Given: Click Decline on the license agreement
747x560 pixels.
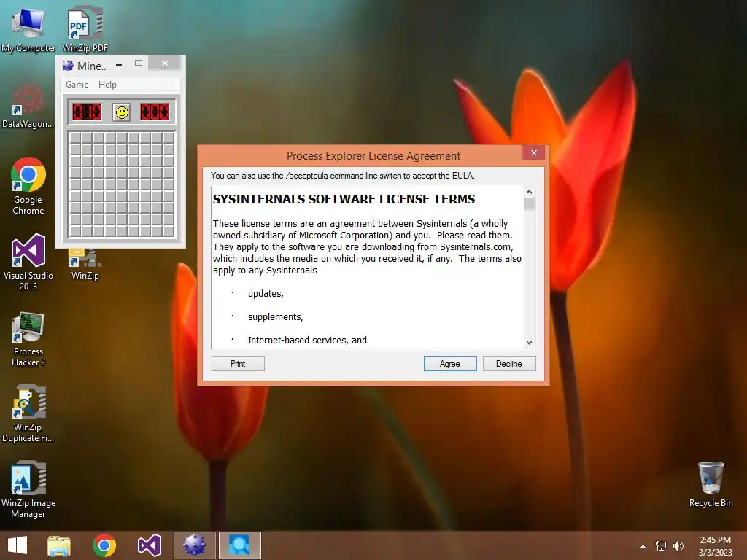Looking at the screenshot, I should pyautogui.click(x=509, y=363).
